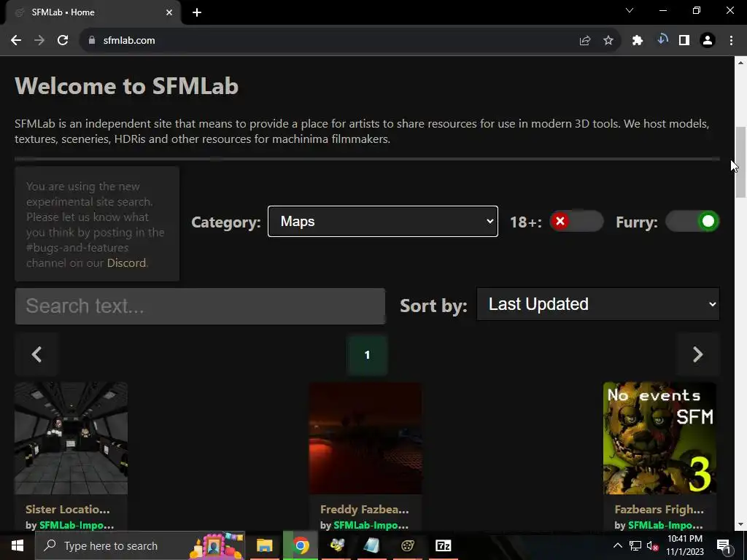Viewport: 747px width, 560px height.
Task: Open author link under Freddy Fazbear
Action: [371, 525]
